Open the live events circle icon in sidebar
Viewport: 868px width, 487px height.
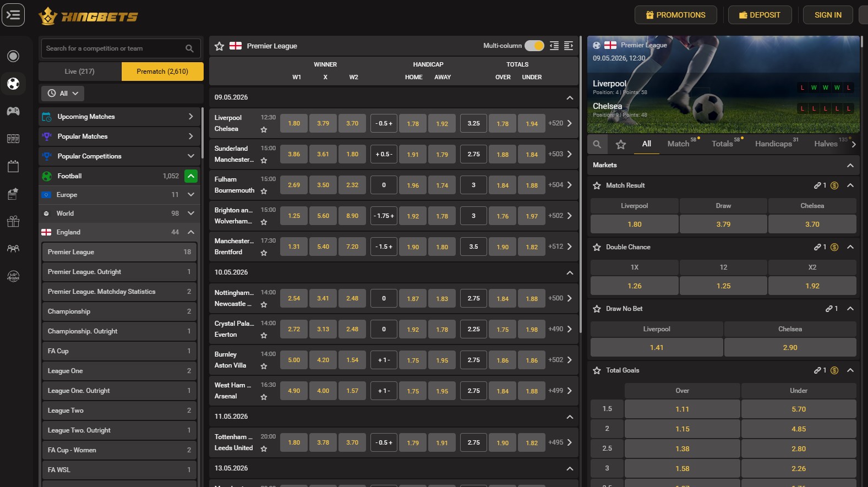[x=13, y=56]
